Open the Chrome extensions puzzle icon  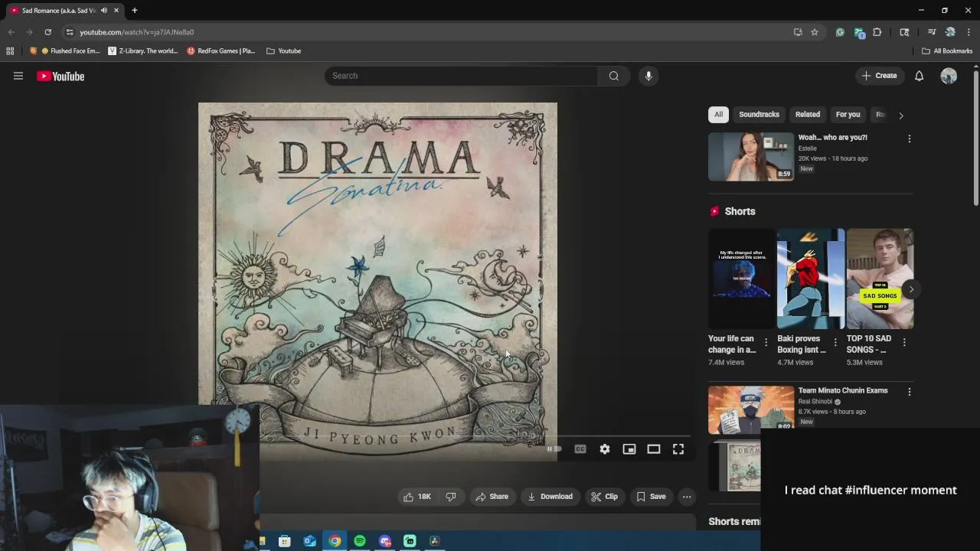click(877, 32)
